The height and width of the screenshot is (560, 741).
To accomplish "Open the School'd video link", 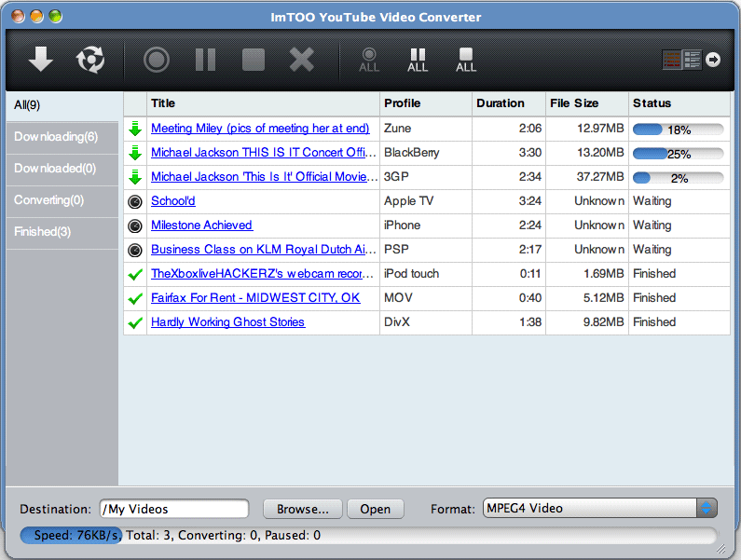I will (173, 201).
